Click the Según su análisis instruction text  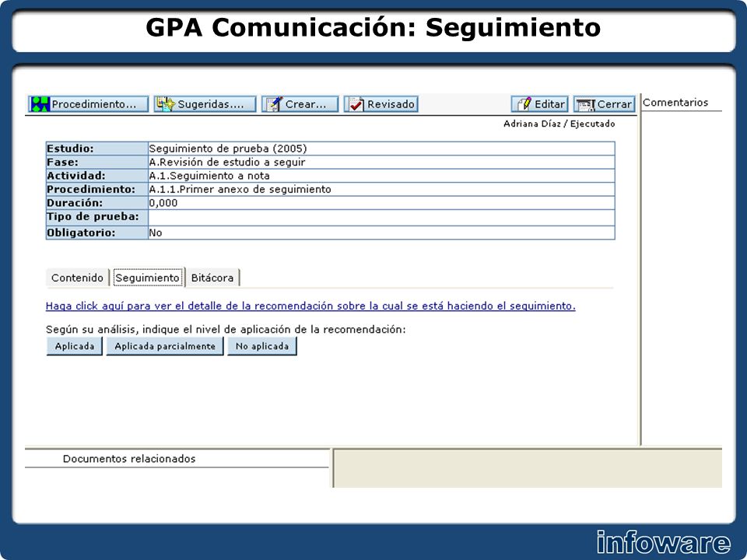[226, 329]
